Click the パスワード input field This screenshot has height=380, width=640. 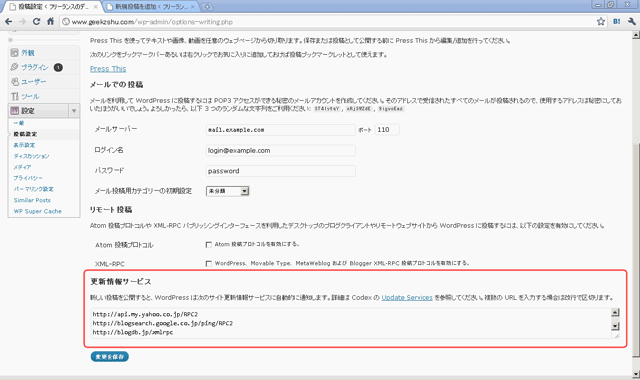click(280, 171)
